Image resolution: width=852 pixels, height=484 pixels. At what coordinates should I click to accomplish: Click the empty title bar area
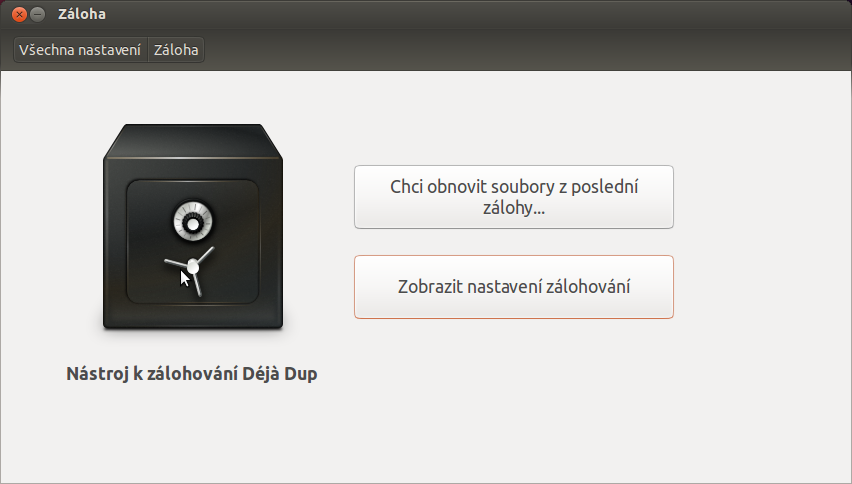pos(478,14)
